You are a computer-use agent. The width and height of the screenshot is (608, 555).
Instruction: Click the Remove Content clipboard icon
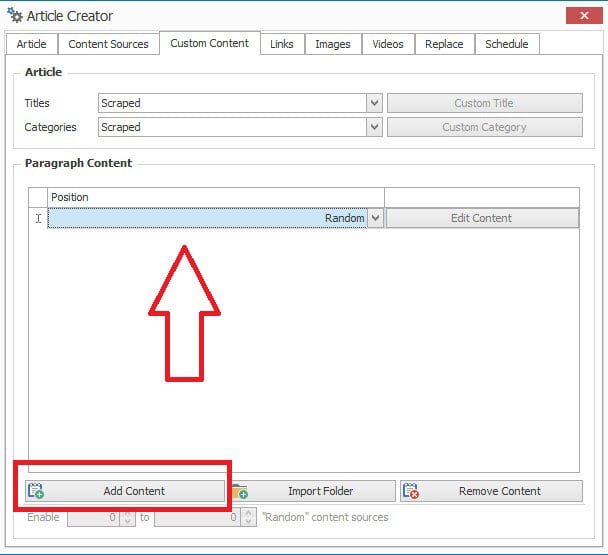411,491
